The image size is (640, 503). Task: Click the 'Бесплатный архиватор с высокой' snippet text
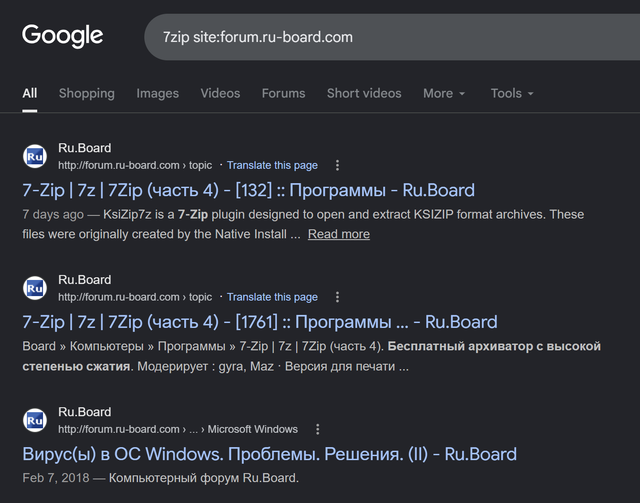click(494, 346)
